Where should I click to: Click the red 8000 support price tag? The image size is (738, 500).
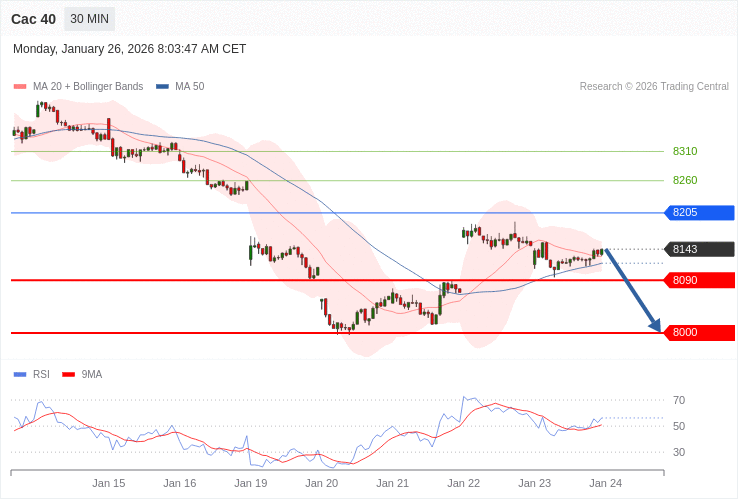tap(699, 332)
